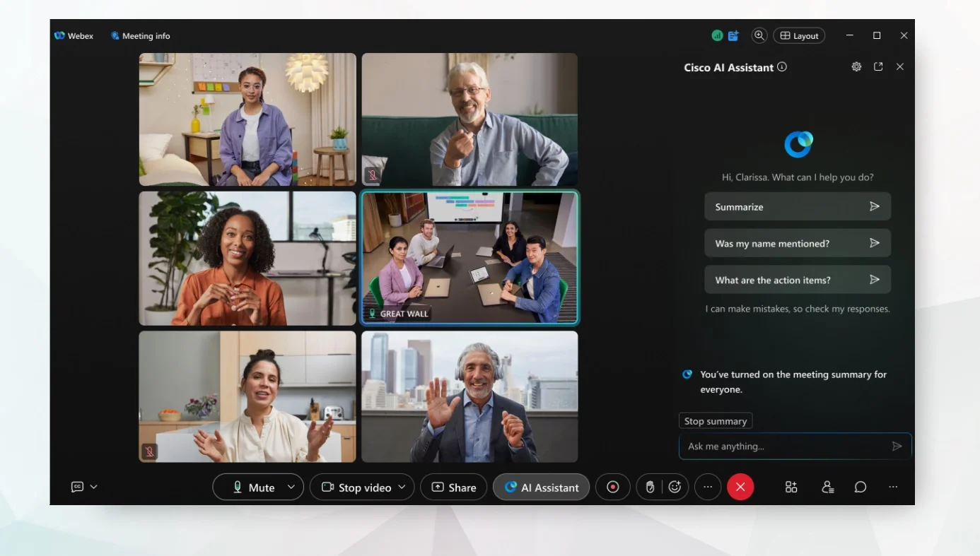Expand the microphone options chevron
Image resolution: width=980 pixels, height=556 pixels.
(x=290, y=487)
